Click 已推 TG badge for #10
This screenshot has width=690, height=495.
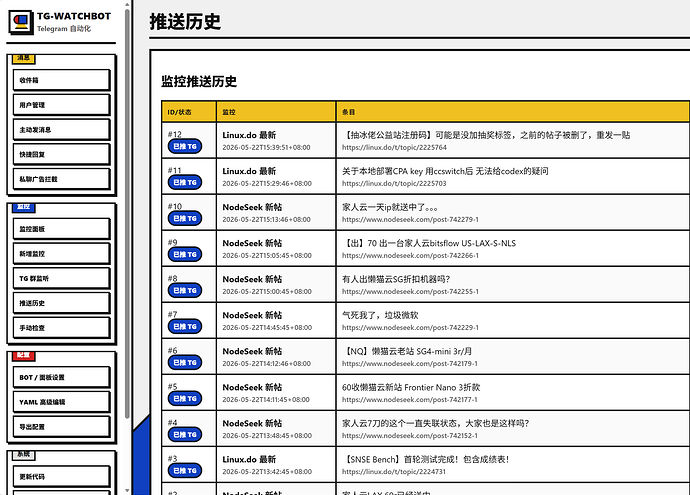[x=185, y=218]
